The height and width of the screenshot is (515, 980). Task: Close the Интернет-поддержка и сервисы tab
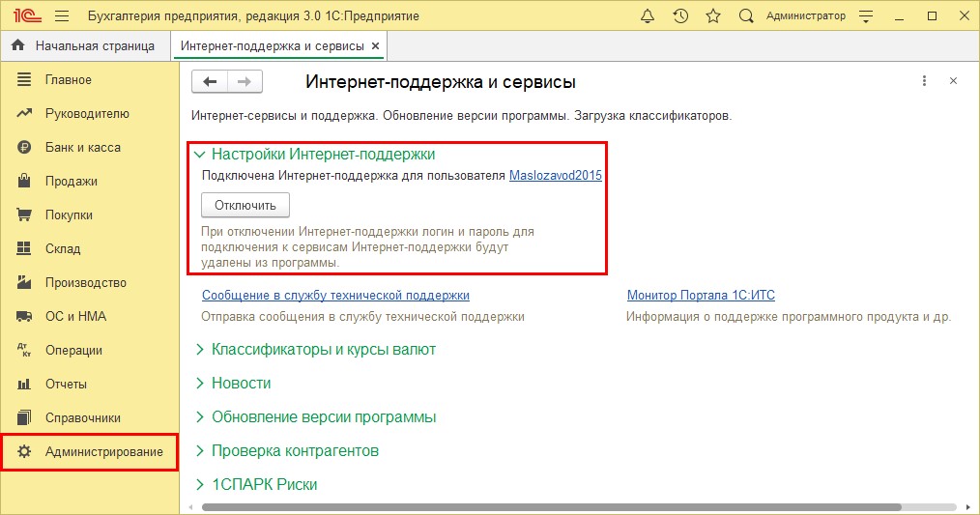pyautogui.click(x=375, y=45)
